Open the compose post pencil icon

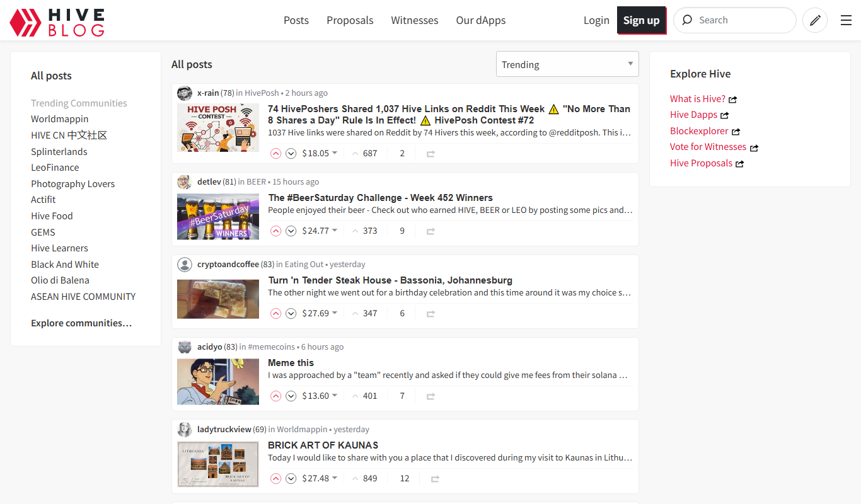(x=815, y=20)
